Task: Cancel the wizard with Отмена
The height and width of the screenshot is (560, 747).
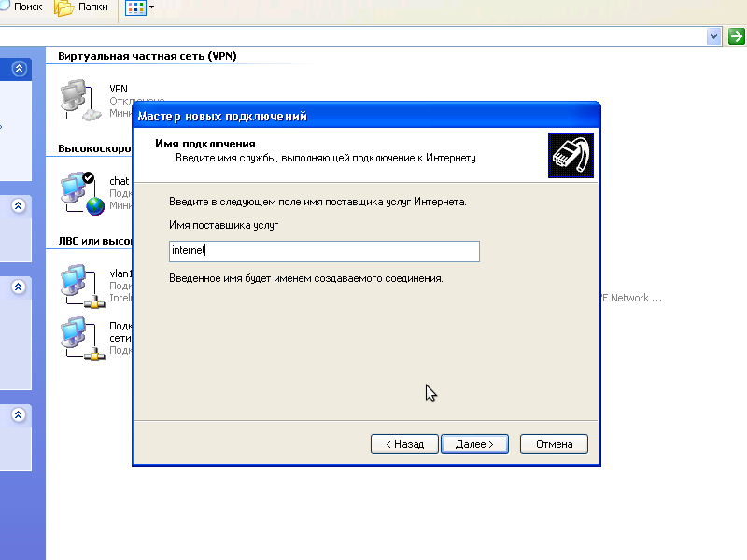Action: coord(554,444)
